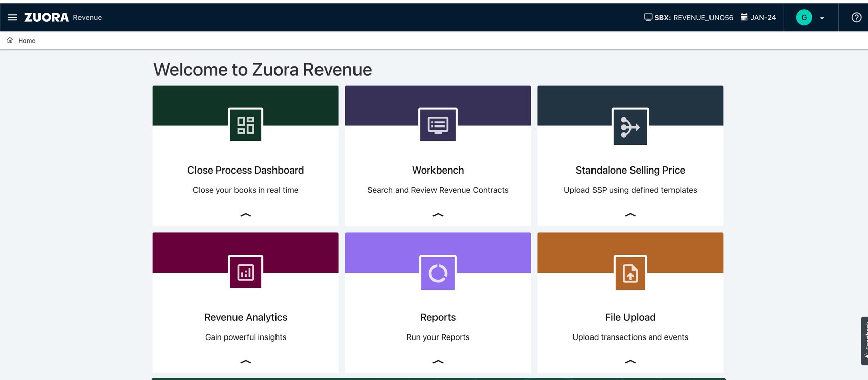This screenshot has height=380, width=868.
Task: Click 'Upload SSP using defined templates'
Action: (630, 190)
